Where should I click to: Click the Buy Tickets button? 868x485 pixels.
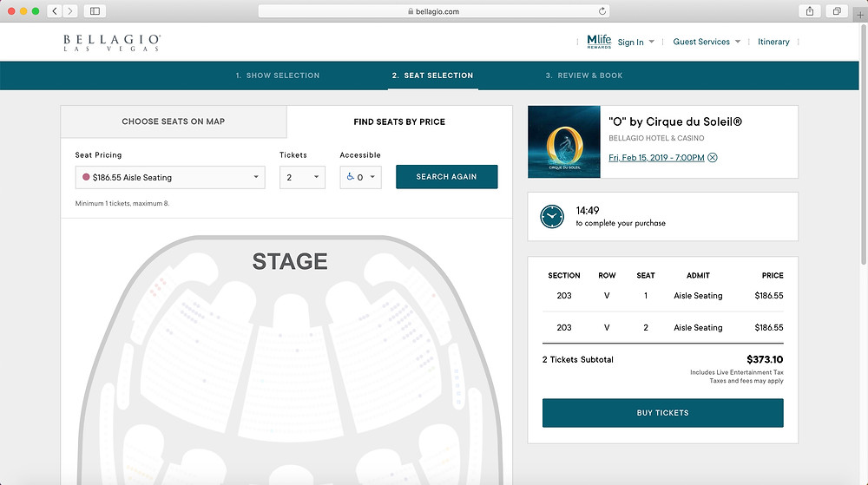click(x=662, y=413)
